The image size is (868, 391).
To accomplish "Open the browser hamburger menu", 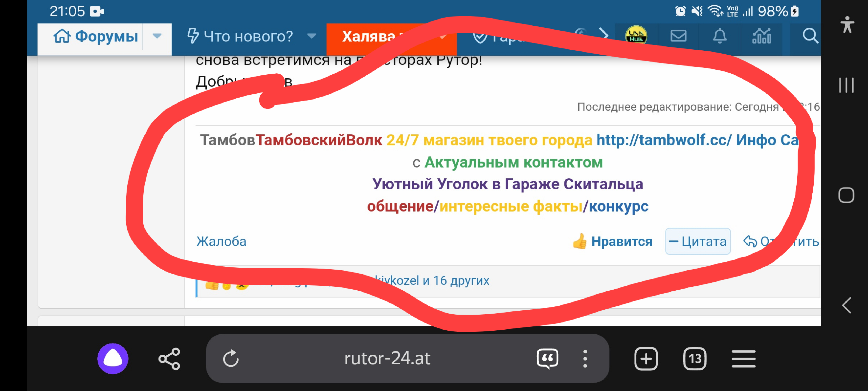I will 743,359.
